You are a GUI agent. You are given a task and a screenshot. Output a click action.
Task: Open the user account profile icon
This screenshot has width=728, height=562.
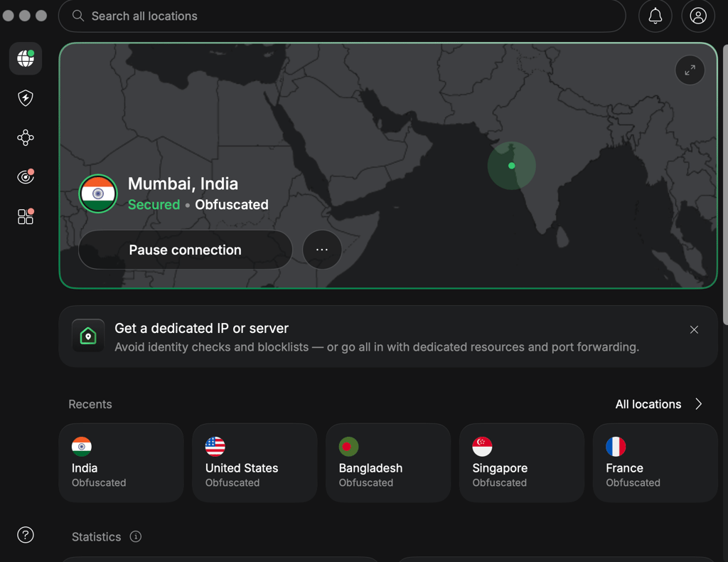tap(698, 16)
